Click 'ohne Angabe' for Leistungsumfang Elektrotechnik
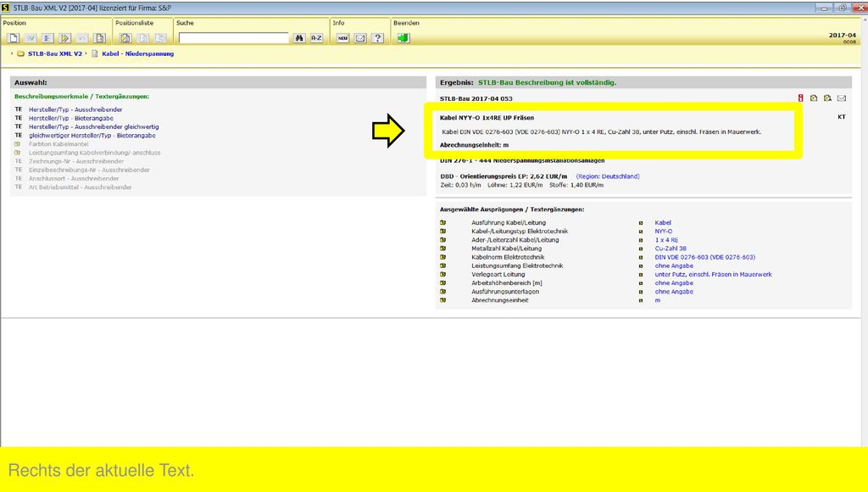Viewport: 868px width, 492px height. pos(674,266)
